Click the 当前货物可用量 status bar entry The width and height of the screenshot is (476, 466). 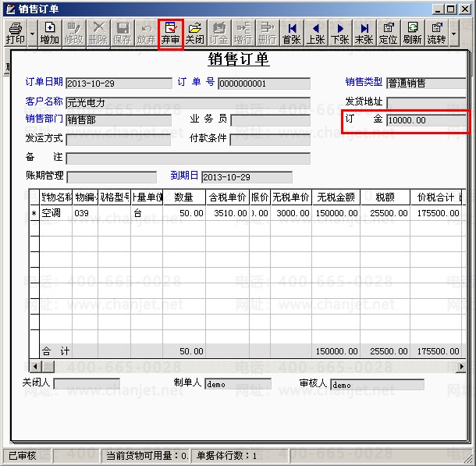pyautogui.click(x=146, y=456)
